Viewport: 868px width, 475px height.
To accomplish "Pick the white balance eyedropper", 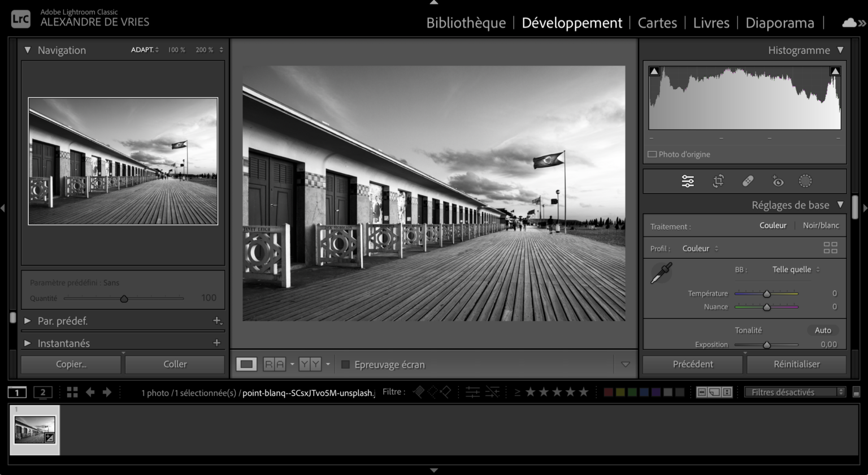I will pyautogui.click(x=661, y=273).
